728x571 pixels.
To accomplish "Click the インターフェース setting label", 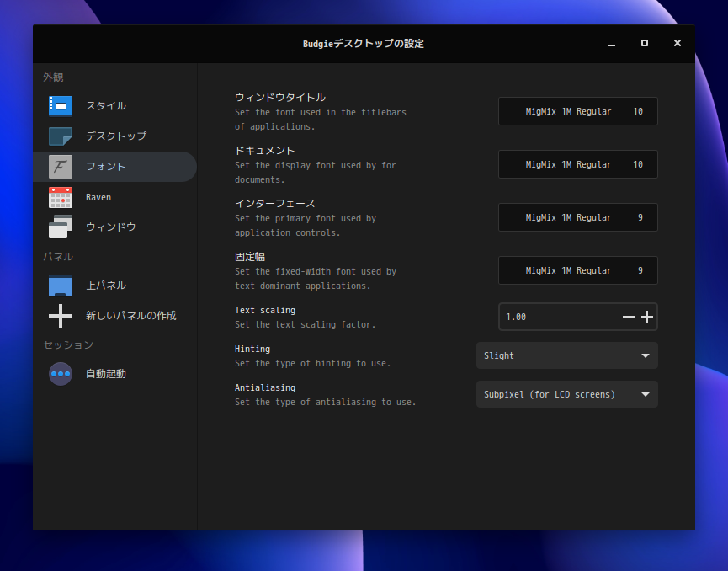I will coord(275,204).
